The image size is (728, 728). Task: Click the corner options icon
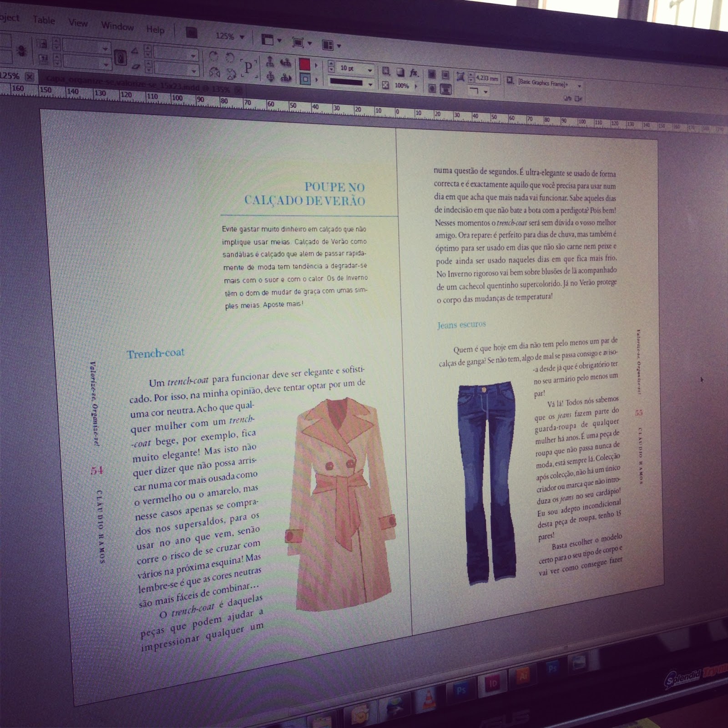point(460,77)
